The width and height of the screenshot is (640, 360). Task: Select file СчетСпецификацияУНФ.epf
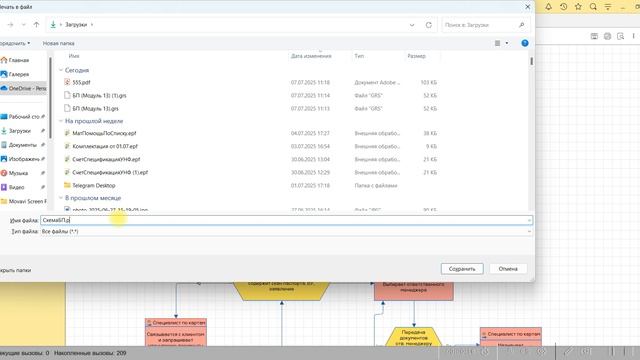(106, 159)
